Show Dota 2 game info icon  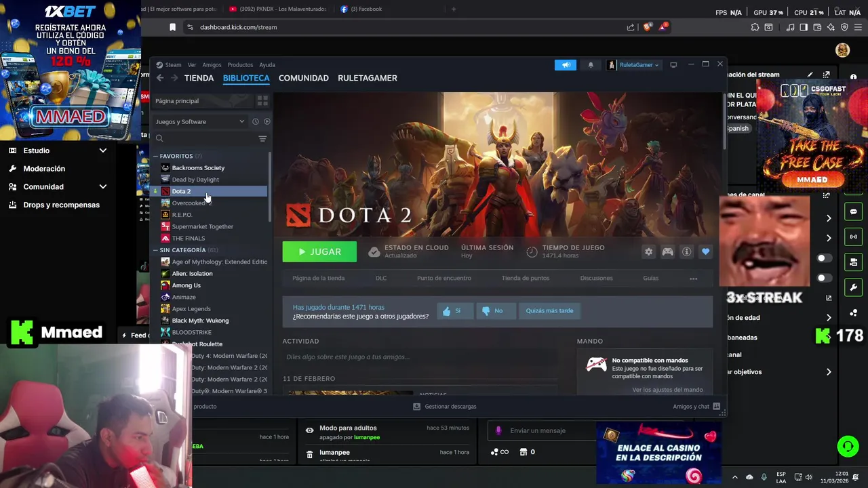click(x=686, y=251)
